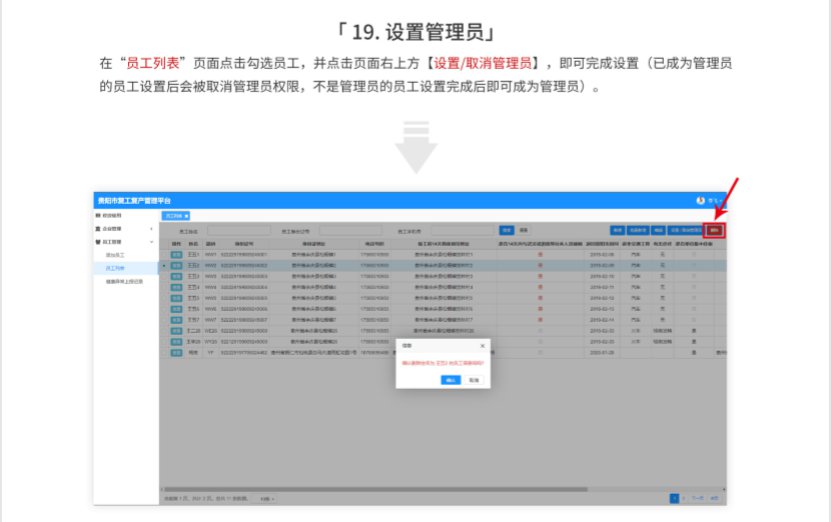Screen dimensions: 831x522
Task: Click the home icon at sidebar top
Action: pyautogui.click(x=98, y=215)
